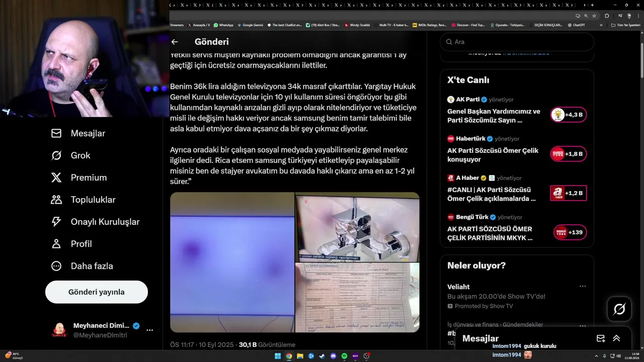
Task: Click the Profil person icon
Action: click(56, 244)
